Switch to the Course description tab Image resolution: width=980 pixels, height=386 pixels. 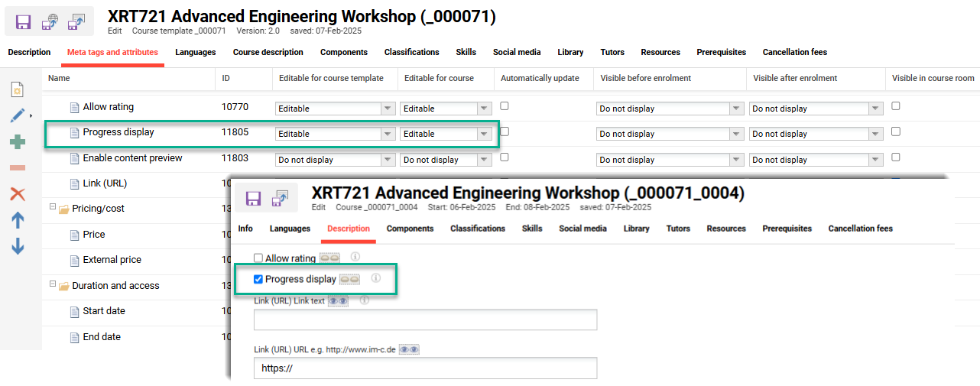268,52
